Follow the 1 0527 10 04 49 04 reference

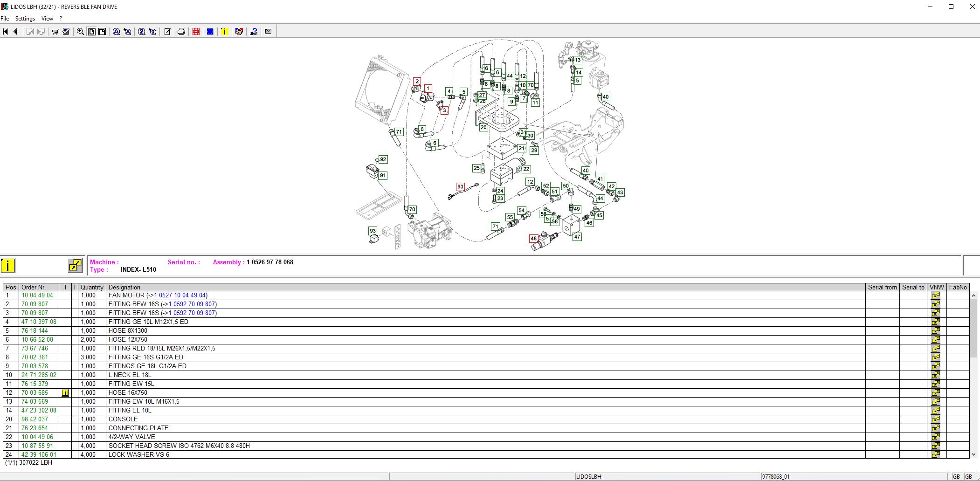[180, 295]
